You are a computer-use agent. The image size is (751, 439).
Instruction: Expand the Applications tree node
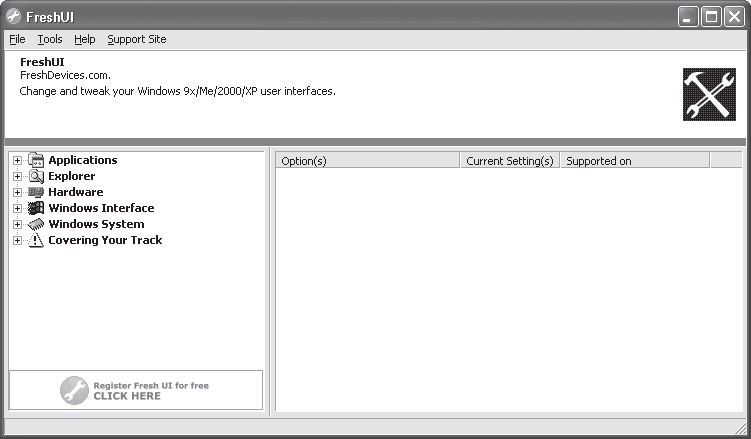tap(17, 160)
